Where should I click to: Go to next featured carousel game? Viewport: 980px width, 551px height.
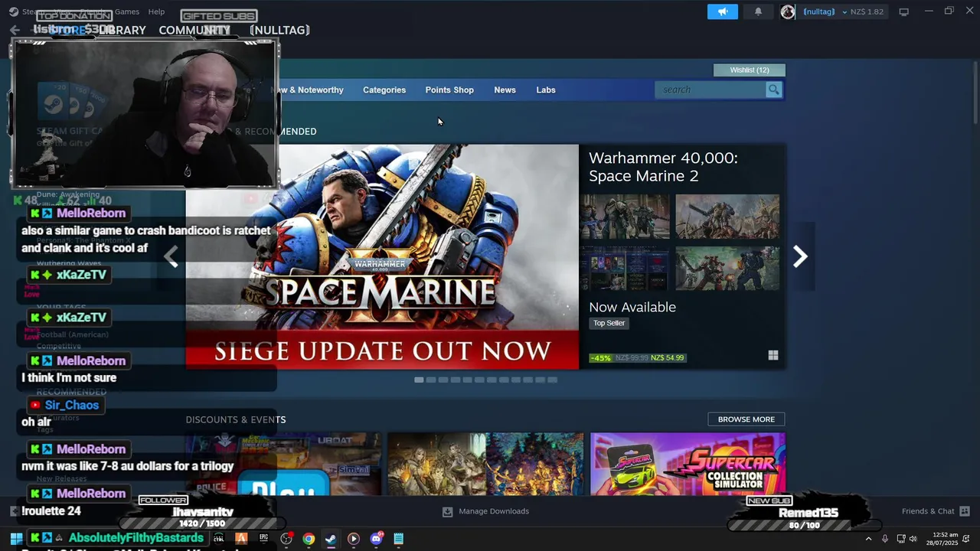coord(800,256)
